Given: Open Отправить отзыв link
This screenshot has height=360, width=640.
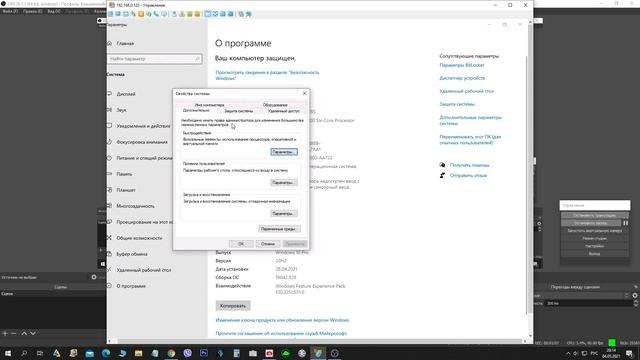Looking at the screenshot, I should [468, 176].
